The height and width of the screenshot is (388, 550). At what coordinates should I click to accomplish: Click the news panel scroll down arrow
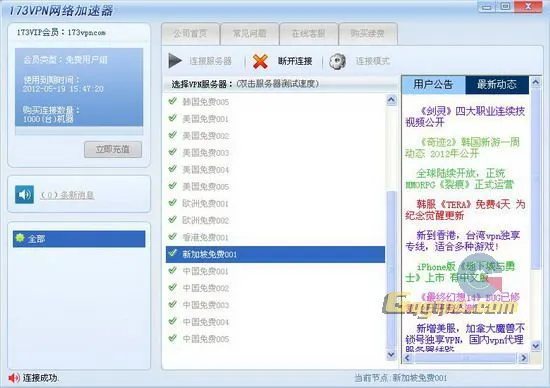tap(536, 346)
